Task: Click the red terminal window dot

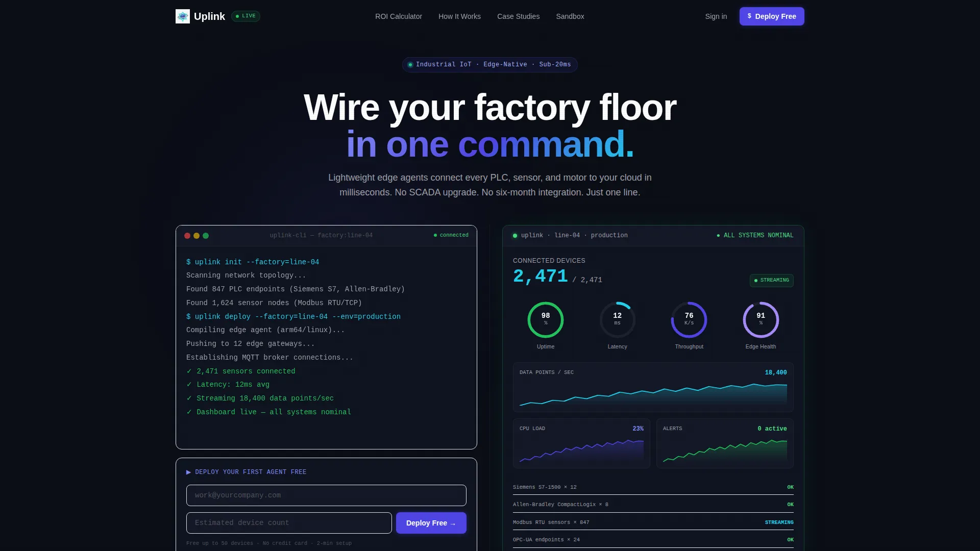Action: (187, 236)
